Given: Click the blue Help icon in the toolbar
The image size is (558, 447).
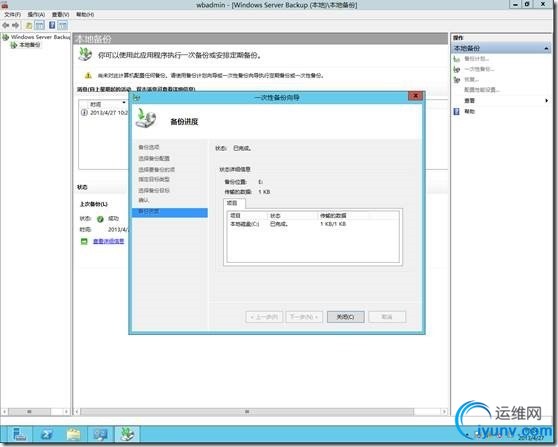Looking at the screenshot, I should pyautogui.click(x=52, y=25).
